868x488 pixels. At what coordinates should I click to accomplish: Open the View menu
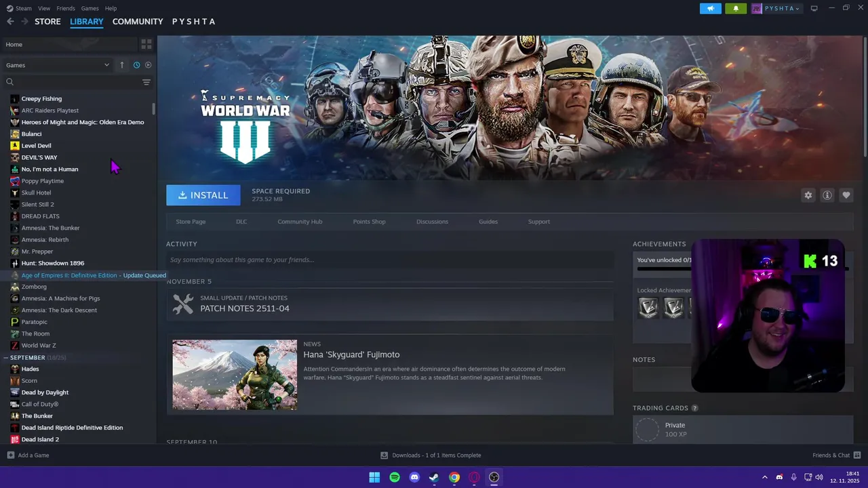click(44, 8)
